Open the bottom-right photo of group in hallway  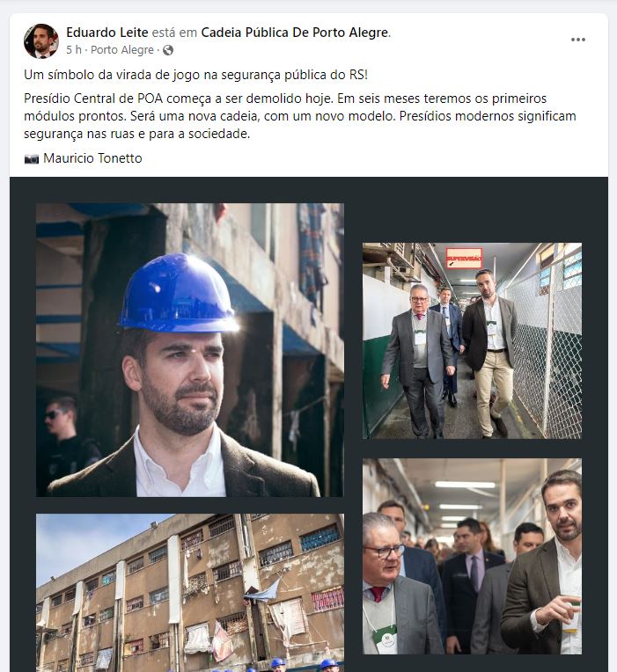coord(472,556)
